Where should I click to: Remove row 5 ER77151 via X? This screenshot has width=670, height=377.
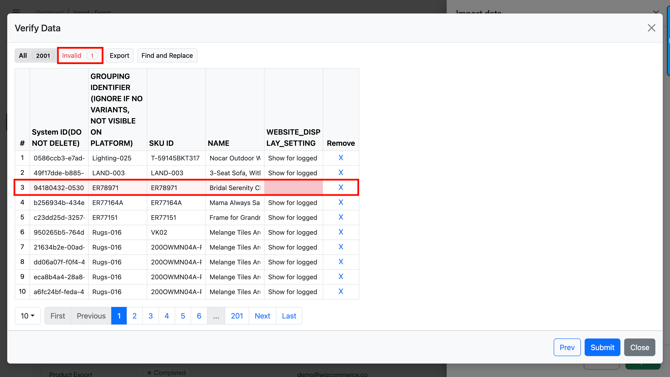341,218
